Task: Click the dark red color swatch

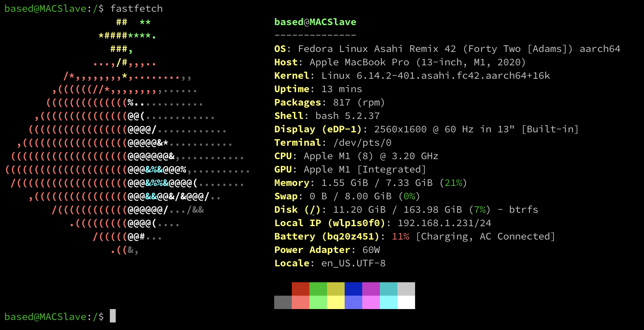Action: (x=300, y=289)
